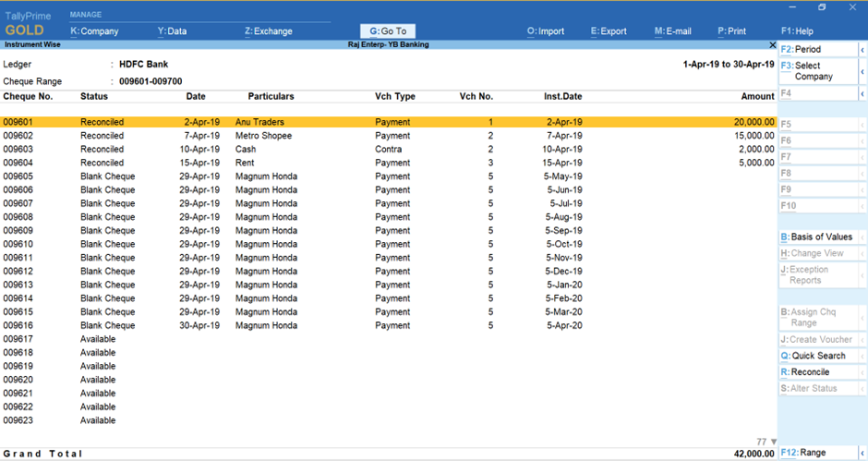The image size is (868, 461).
Task: Open the P:Print menu
Action: point(732,31)
